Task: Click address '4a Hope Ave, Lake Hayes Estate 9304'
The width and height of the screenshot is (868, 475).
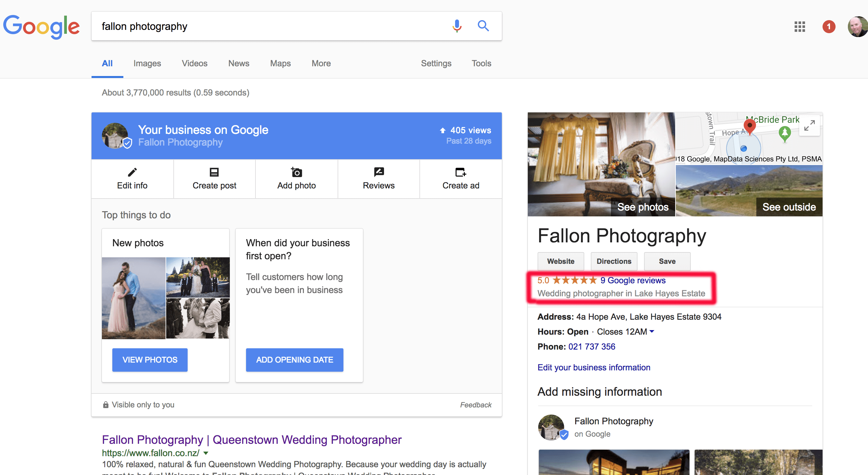Action: click(x=649, y=317)
